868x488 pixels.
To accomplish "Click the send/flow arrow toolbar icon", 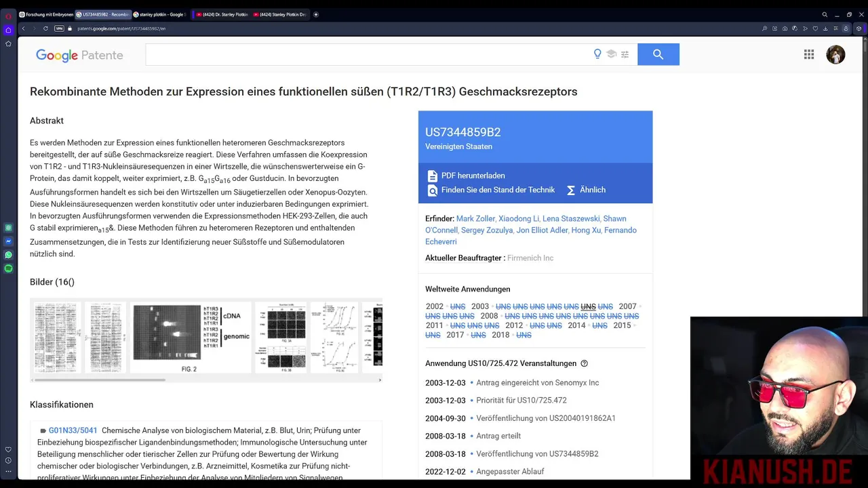I will point(805,28).
